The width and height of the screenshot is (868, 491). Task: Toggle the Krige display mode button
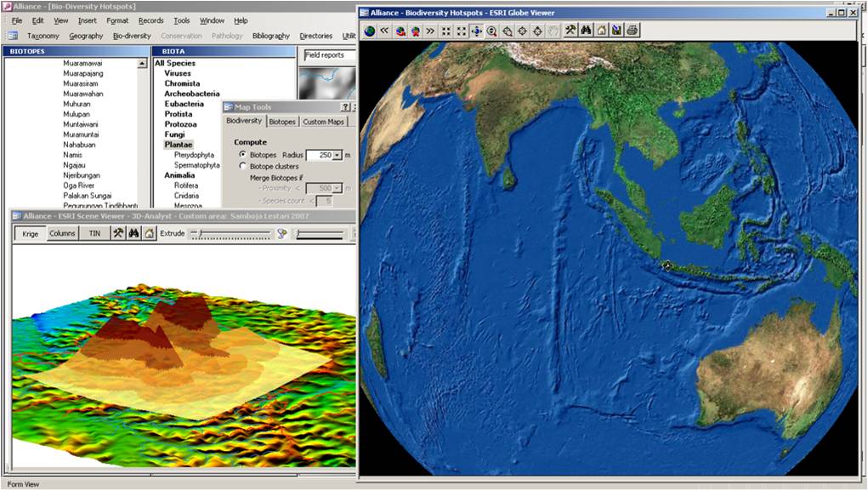click(x=31, y=233)
